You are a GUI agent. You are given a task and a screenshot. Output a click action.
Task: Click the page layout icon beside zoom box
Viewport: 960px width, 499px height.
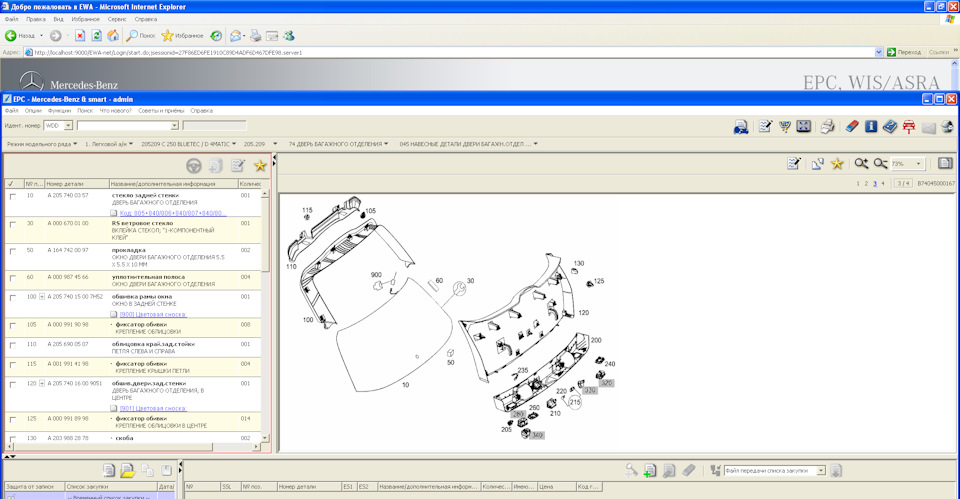point(945,163)
